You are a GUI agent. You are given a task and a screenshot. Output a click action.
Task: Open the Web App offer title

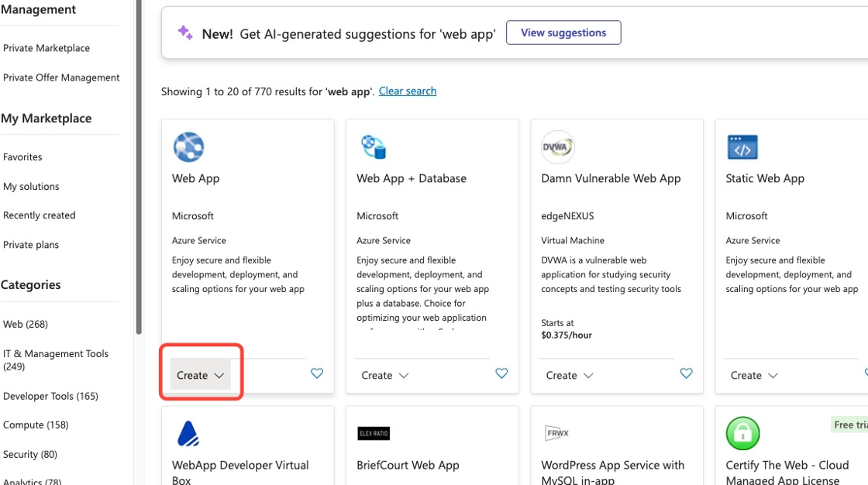(x=195, y=178)
